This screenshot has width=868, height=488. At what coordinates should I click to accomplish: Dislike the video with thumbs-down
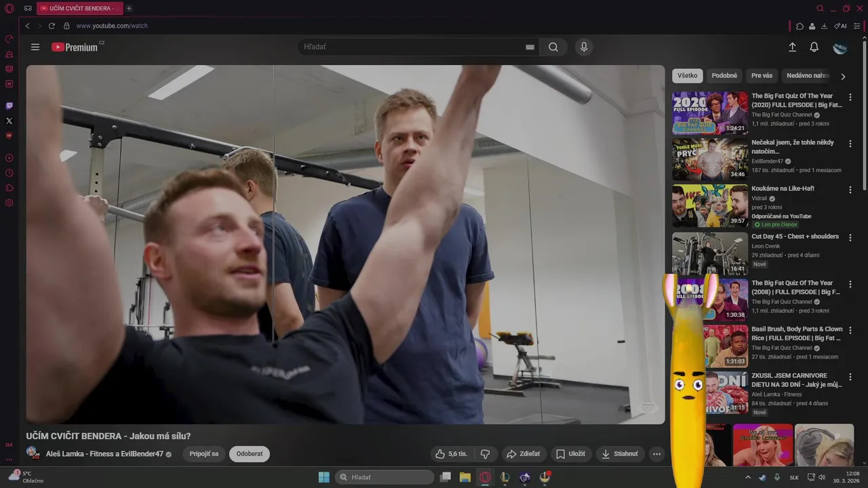tap(485, 453)
